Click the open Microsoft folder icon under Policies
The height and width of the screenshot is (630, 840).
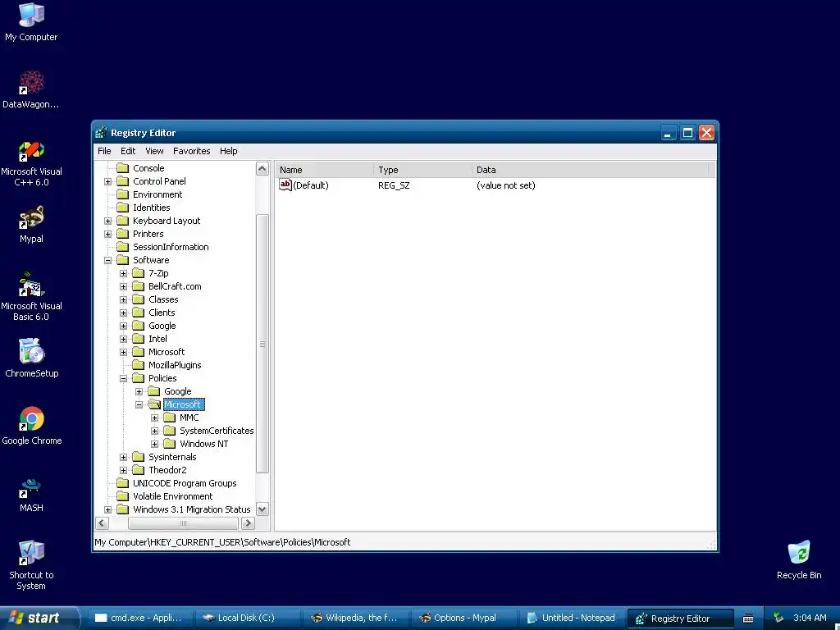[154, 404]
